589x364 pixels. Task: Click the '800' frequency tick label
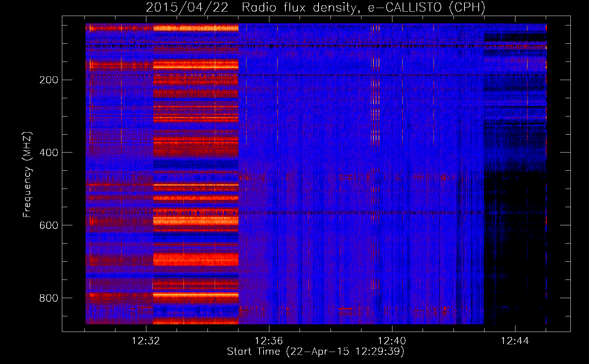pos(49,298)
